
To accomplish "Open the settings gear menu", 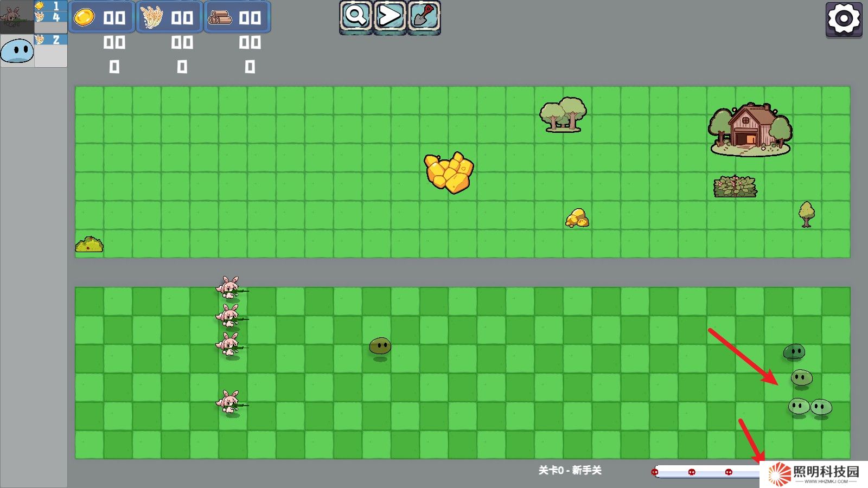I will pos(844,19).
